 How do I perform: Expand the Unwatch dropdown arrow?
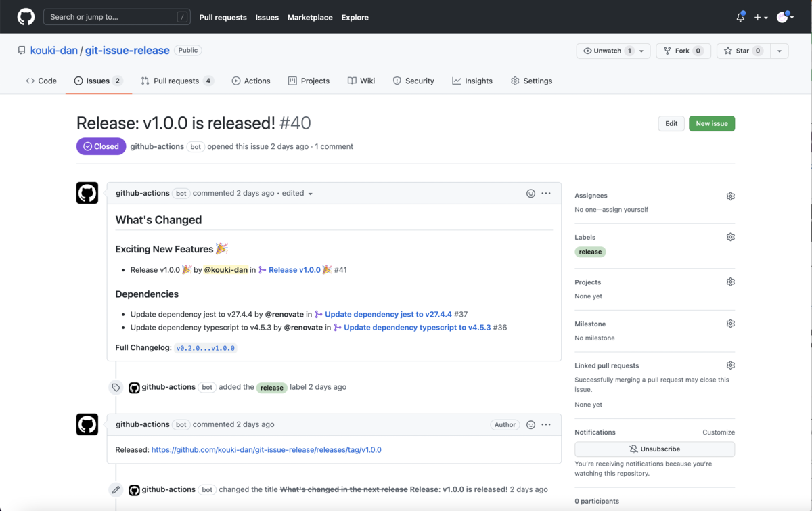coord(642,51)
